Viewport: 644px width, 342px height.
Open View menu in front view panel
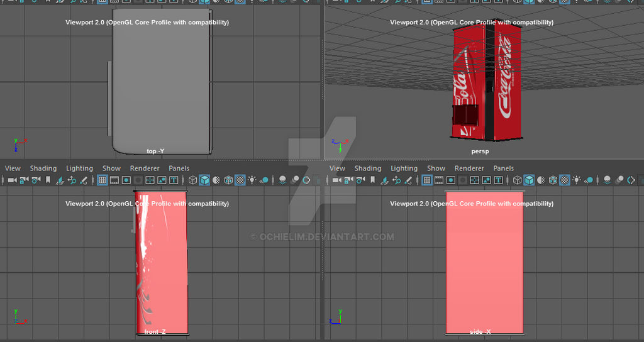[x=13, y=168]
